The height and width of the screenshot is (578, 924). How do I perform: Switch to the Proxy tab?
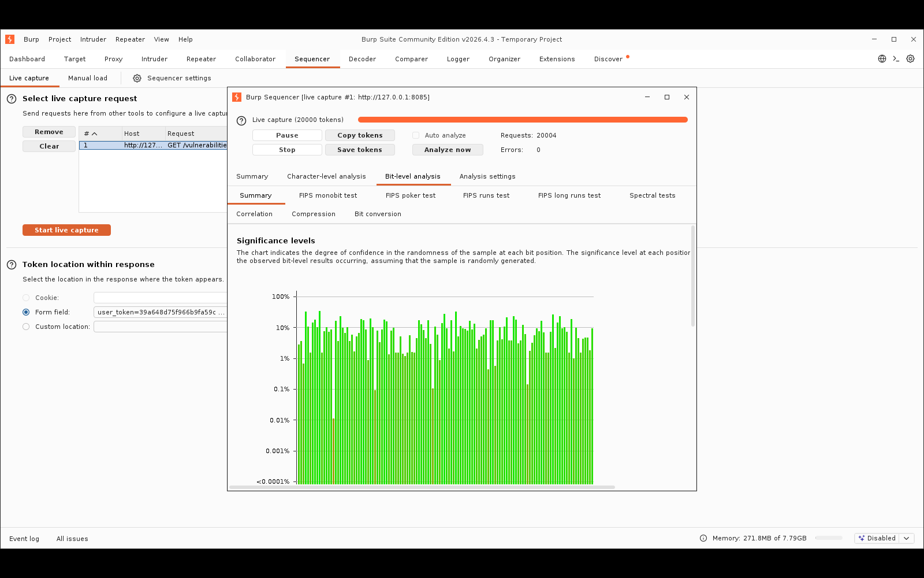[x=114, y=59]
